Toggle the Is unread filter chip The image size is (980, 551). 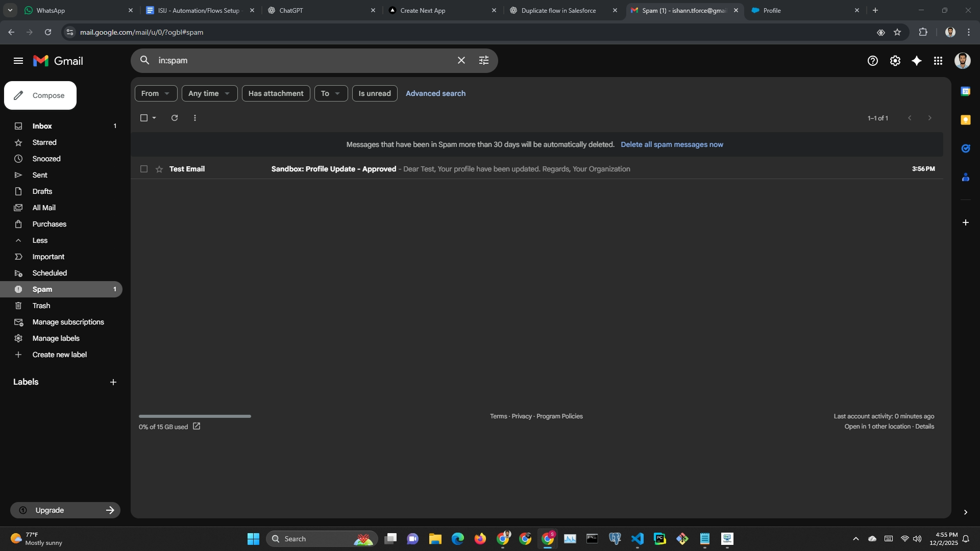[x=374, y=93]
